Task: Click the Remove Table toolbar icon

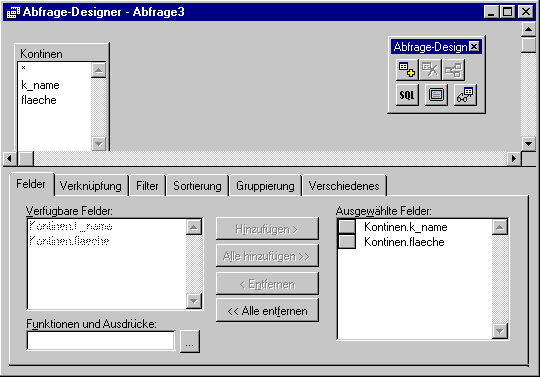Action: click(430, 70)
